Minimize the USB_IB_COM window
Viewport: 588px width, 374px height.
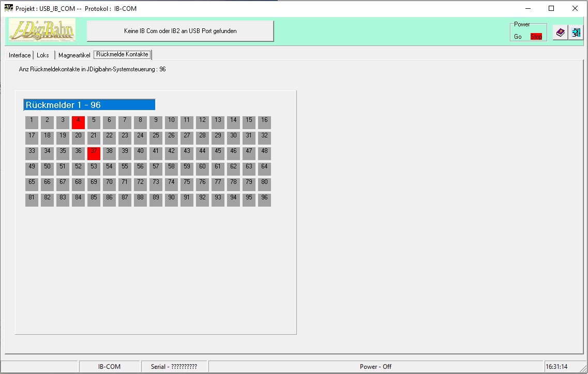[528, 8]
